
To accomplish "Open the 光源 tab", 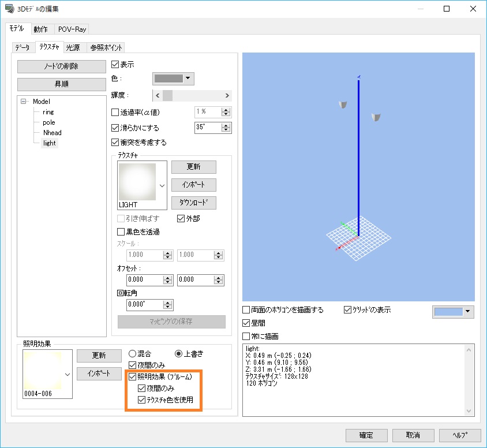I will click(73, 47).
